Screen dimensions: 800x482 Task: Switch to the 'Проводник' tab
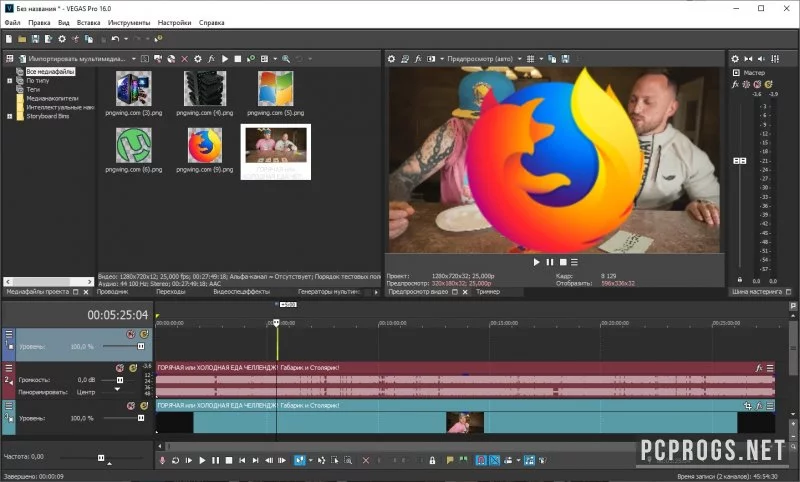coord(112,292)
